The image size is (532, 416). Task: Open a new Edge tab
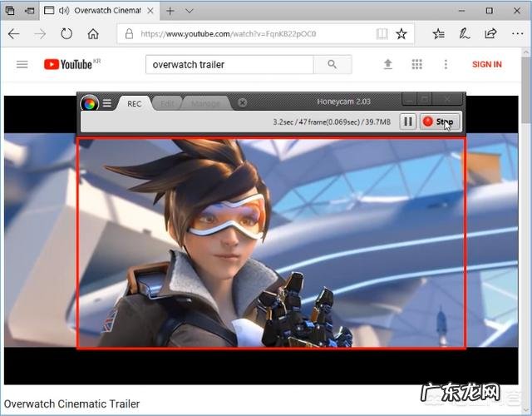coord(170,11)
